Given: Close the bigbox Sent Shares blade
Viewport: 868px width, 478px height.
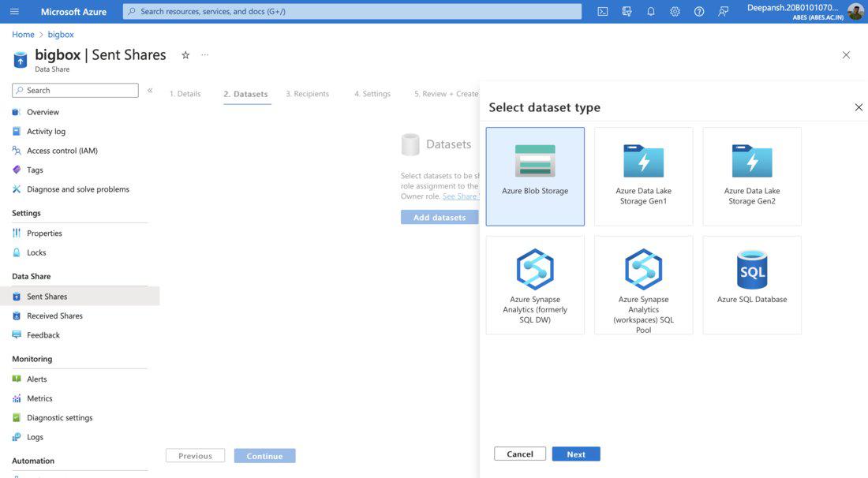Looking at the screenshot, I should 846,54.
